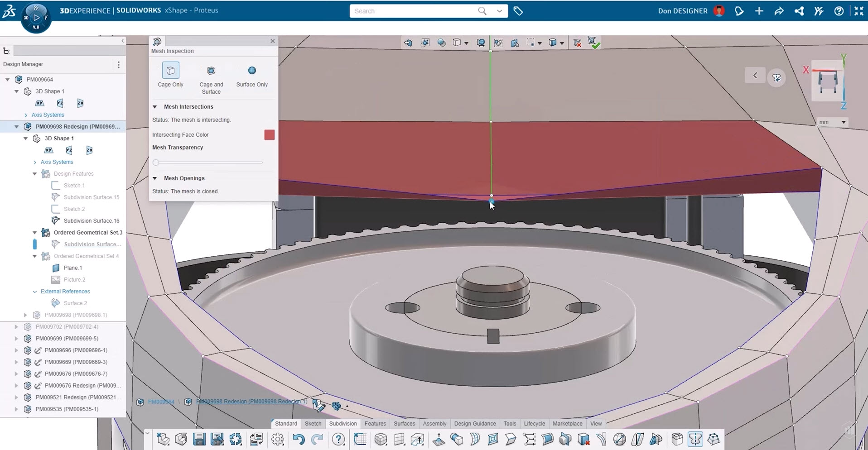Click the PM009664 breadcrumb link
This screenshot has height=450, width=868.
point(160,402)
